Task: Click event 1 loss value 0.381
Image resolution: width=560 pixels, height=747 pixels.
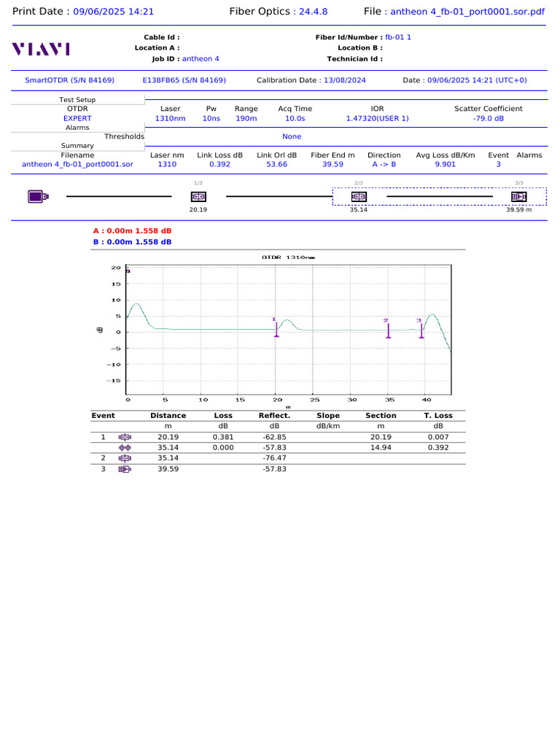Action: click(223, 437)
